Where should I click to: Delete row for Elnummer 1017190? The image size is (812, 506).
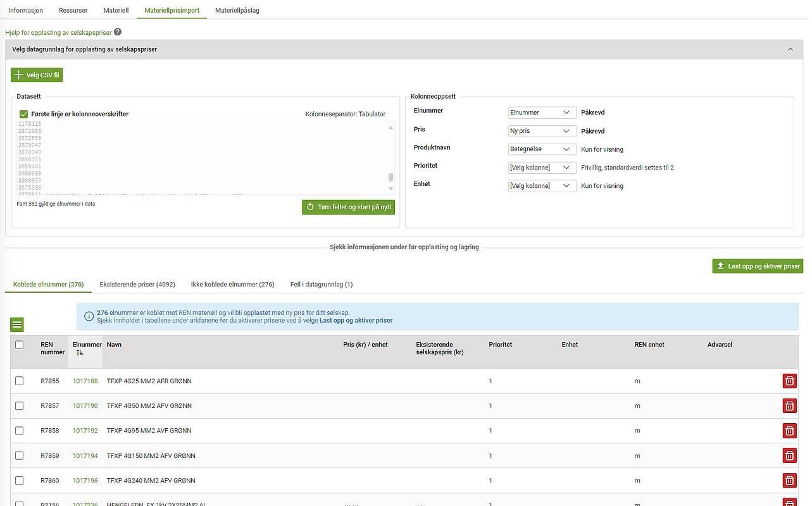[789, 405]
